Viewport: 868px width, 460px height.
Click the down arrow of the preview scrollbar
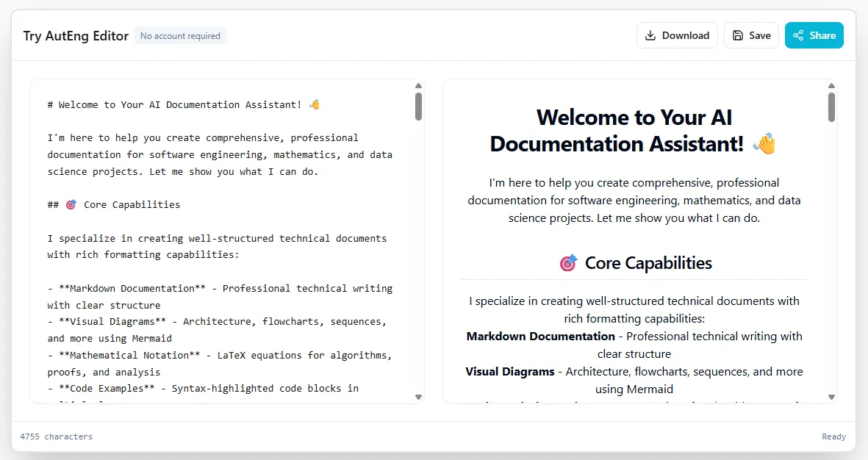(831, 397)
